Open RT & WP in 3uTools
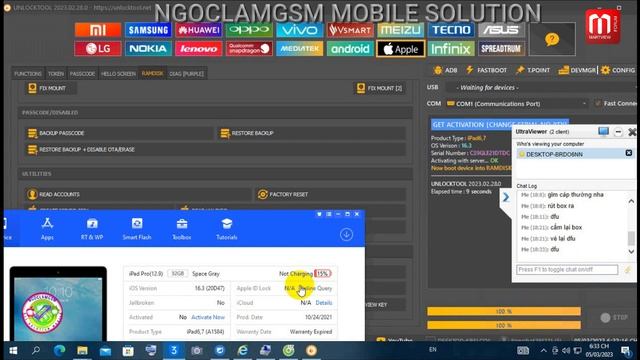This screenshot has height=360, width=640. [x=92, y=229]
